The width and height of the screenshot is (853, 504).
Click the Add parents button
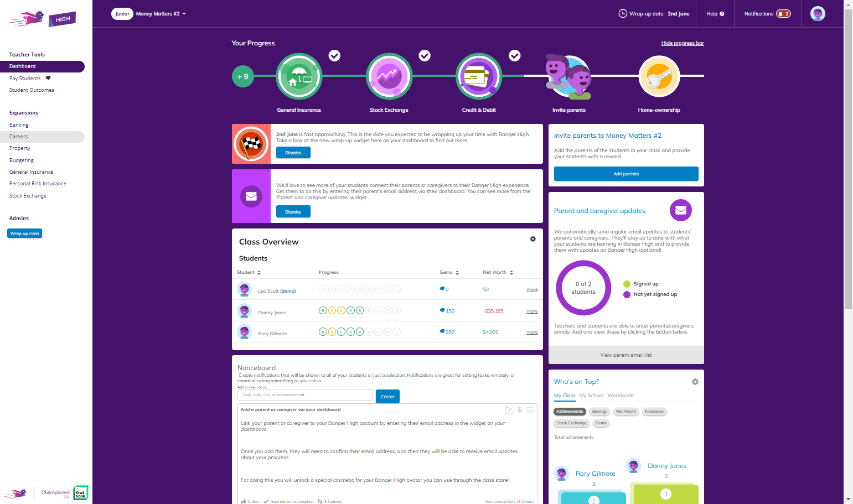pos(626,174)
